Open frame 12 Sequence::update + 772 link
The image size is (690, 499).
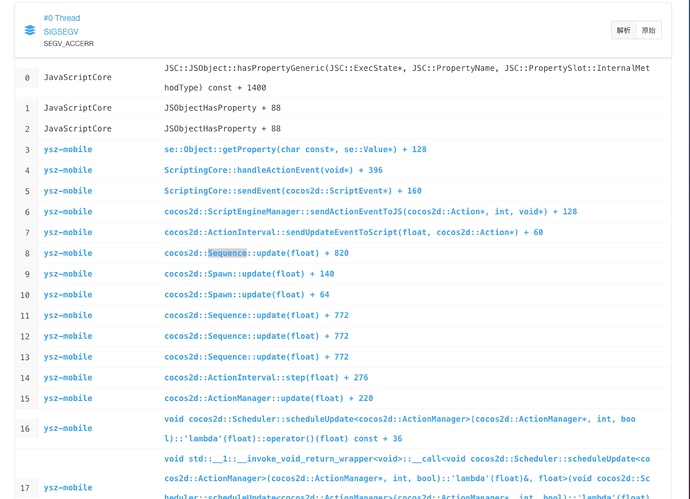[x=256, y=336]
